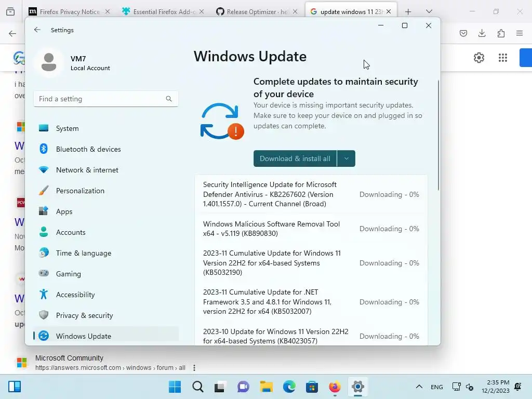Open File Explorer from taskbar
This screenshot has height=399, width=532.
(x=267, y=387)
